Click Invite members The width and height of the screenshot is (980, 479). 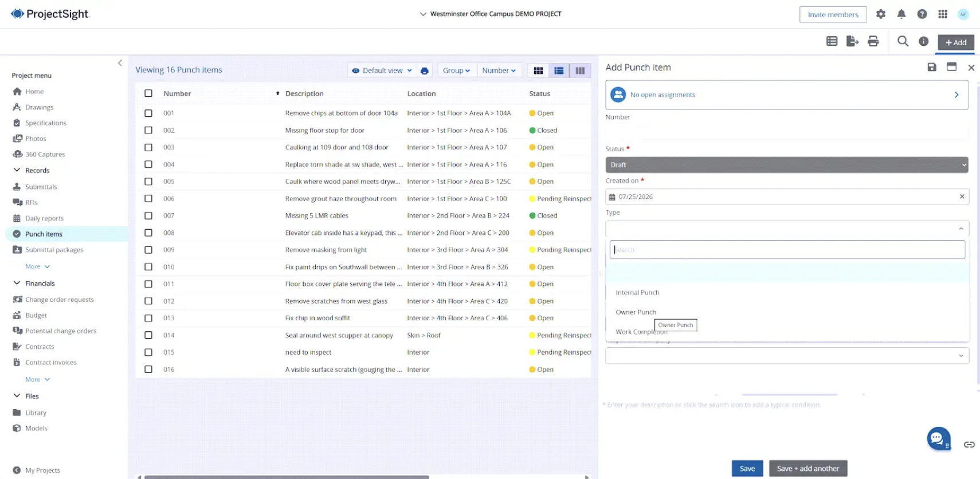coord(833,15)
